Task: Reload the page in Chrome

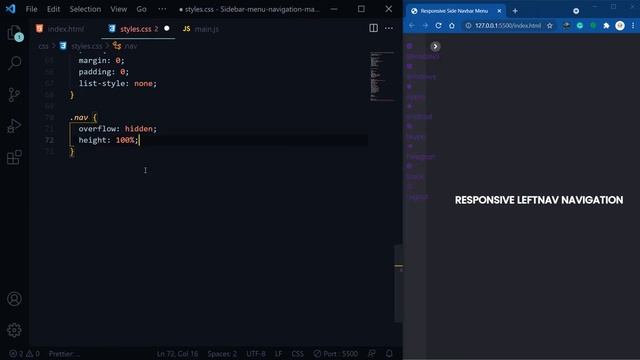Action: coord(438,26)
